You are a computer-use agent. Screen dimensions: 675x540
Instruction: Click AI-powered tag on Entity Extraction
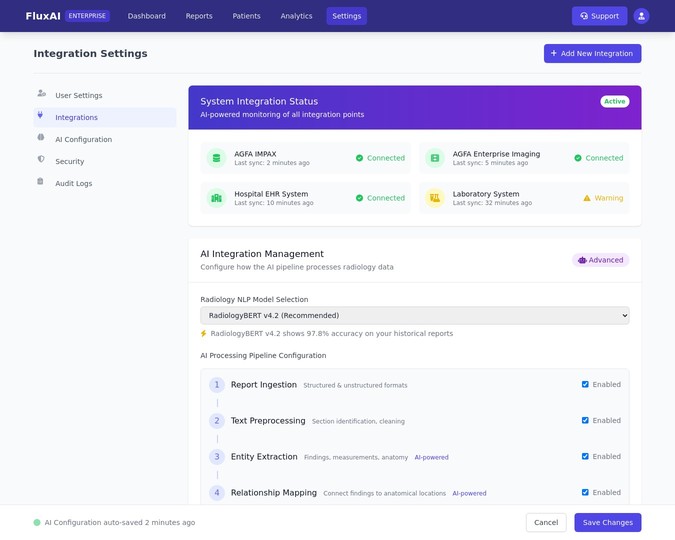pos(431,457)
